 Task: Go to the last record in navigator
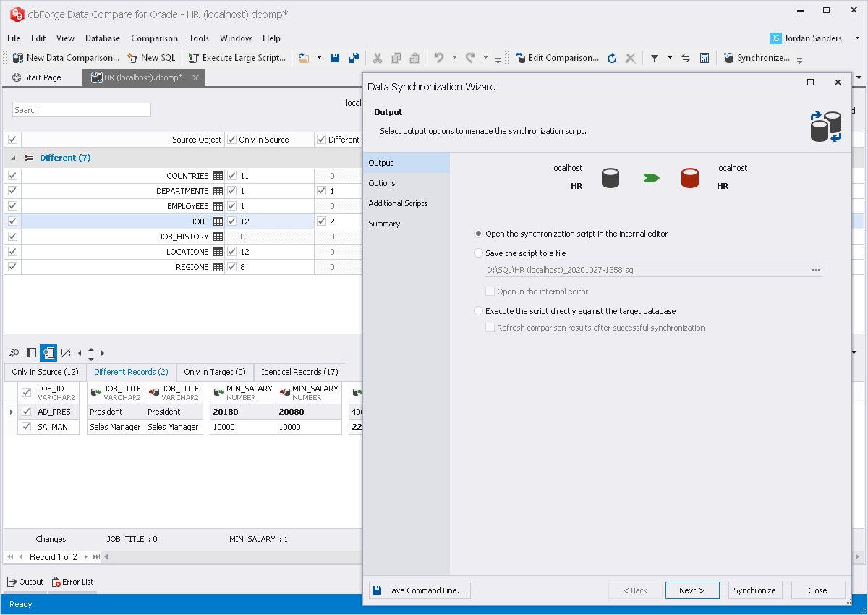tap(96, 557)
